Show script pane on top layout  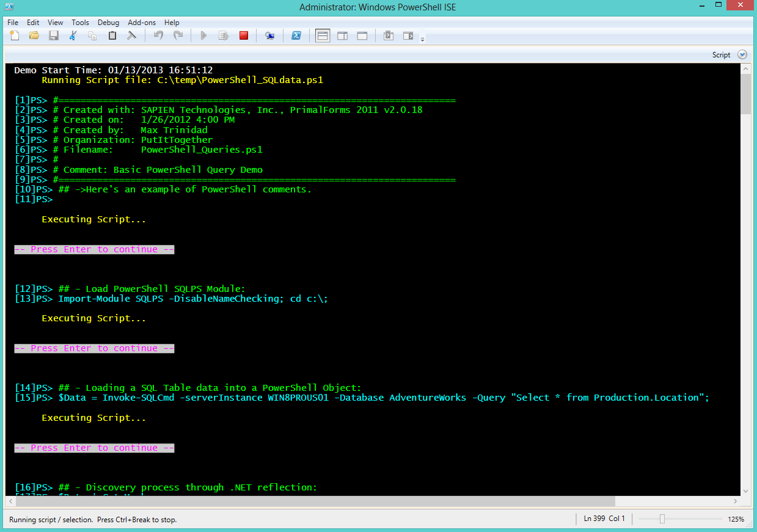(x=323, y=35)
